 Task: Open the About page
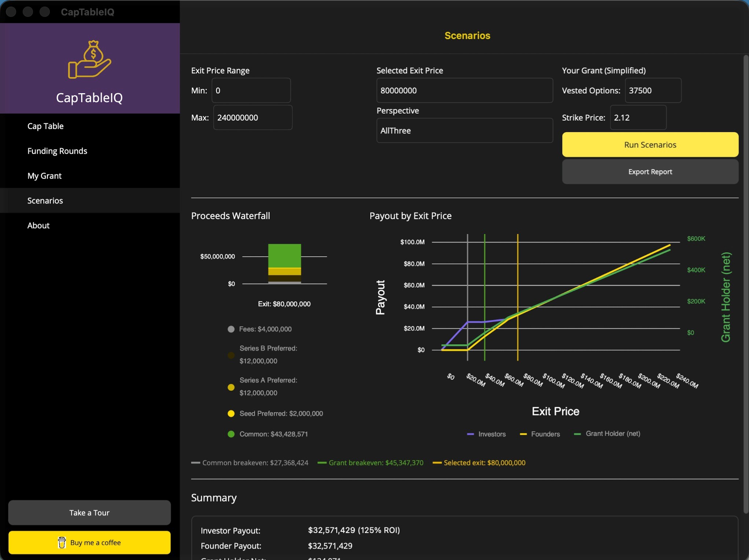(x=38, y=225)
